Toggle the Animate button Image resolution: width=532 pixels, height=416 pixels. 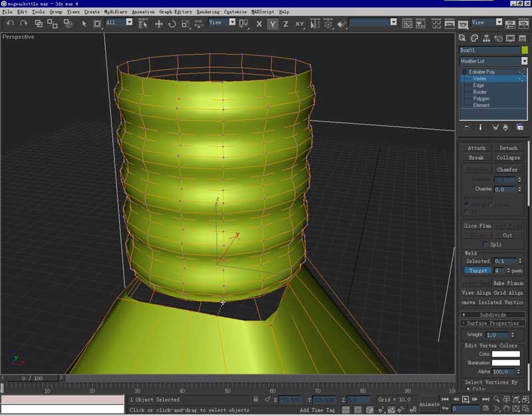pyautogui.click(x=430, y=404)
